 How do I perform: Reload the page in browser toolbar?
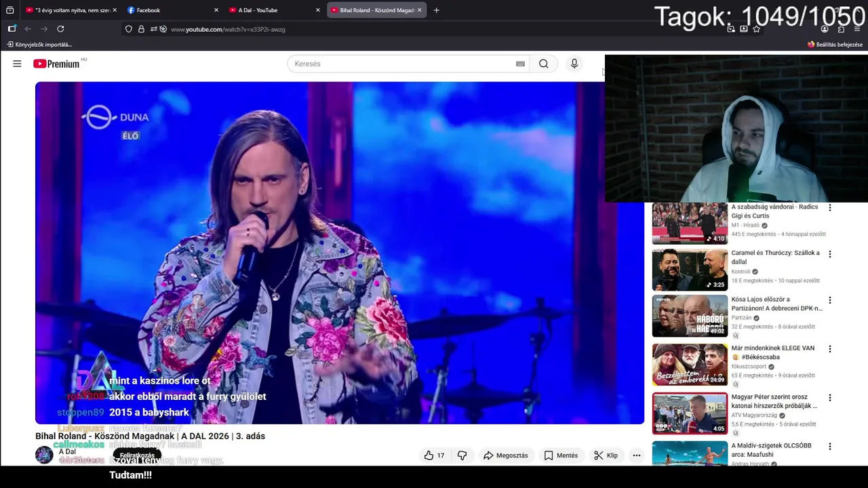click(60, 29)
